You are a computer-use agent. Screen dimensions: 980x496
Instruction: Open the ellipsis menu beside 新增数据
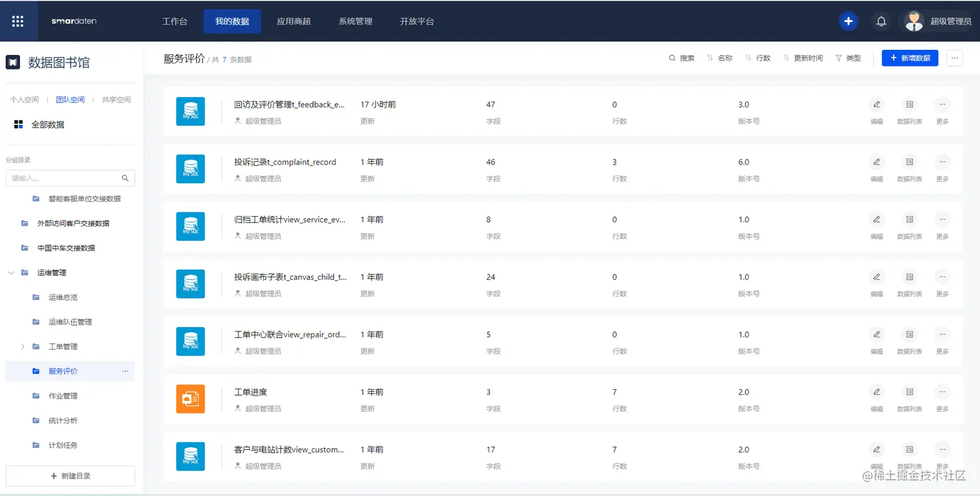954,58
